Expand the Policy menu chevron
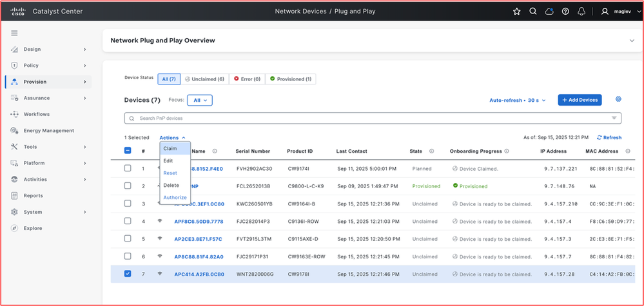644x306 pixels. pos(85,66)
